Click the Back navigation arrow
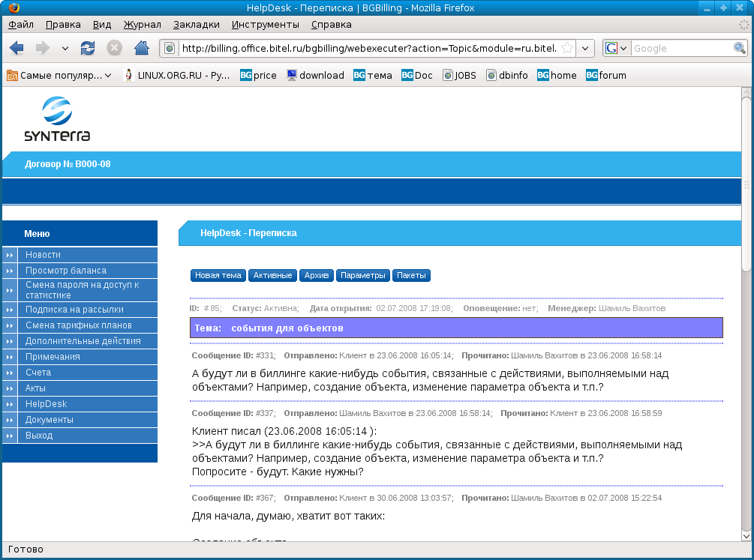 click(x=17, y=48)
